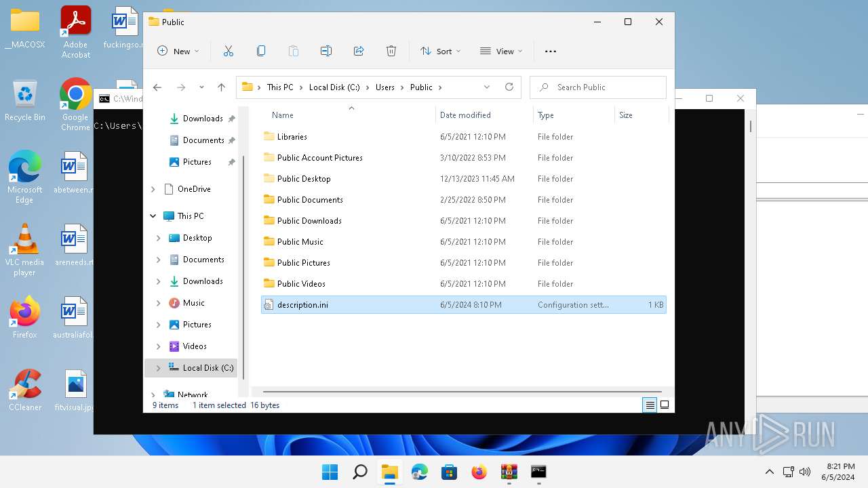
Task: Go up one folder level arrow
Action: click(x=221, y=87)
